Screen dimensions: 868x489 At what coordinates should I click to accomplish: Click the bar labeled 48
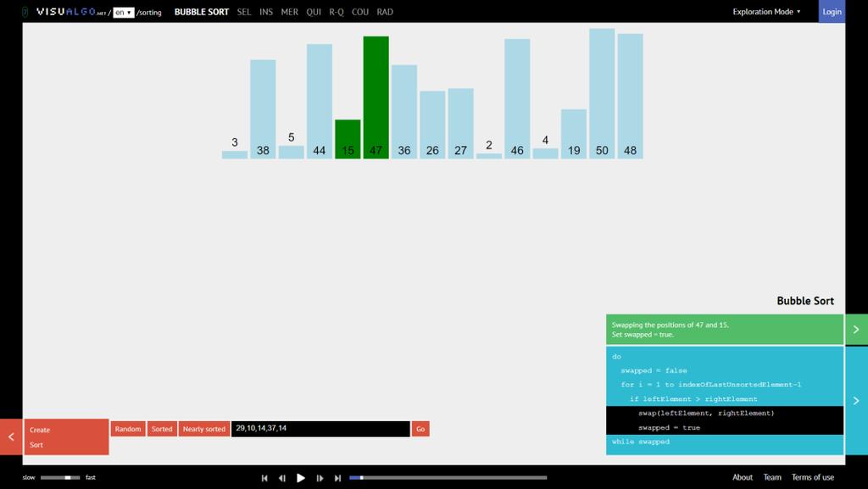click(x=630, y=97)
